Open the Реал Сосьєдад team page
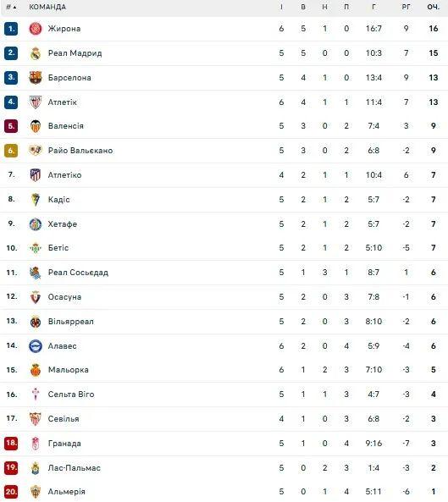Viewport: 448px width, 502px height. 78,273
